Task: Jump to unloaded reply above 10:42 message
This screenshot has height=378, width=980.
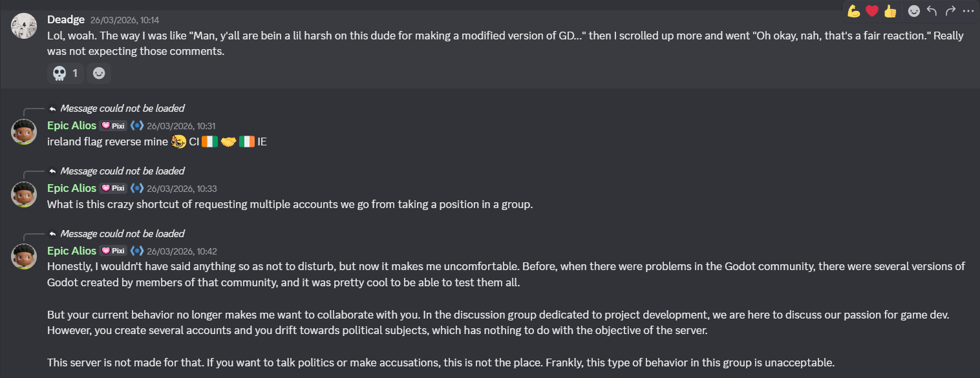Action: 122,234
